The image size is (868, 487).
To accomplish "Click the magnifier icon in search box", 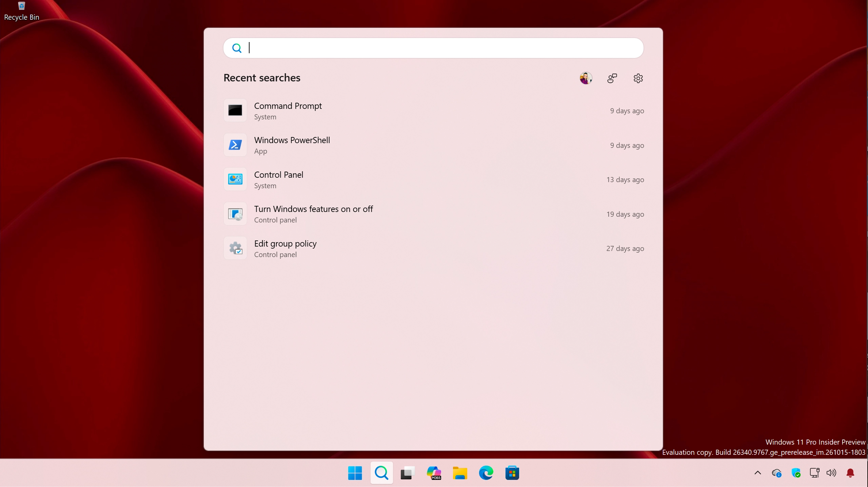I will [x=237, y=48].
